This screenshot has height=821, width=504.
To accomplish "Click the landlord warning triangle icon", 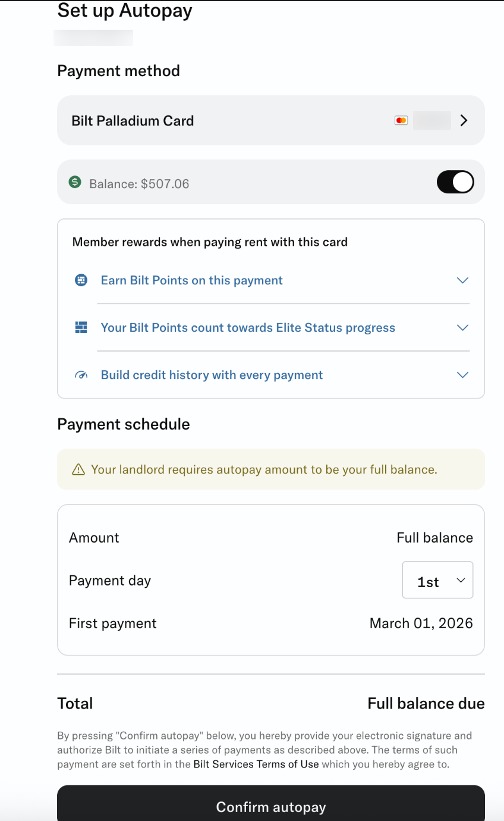I will pyautogui.click(x=78, y=470).
